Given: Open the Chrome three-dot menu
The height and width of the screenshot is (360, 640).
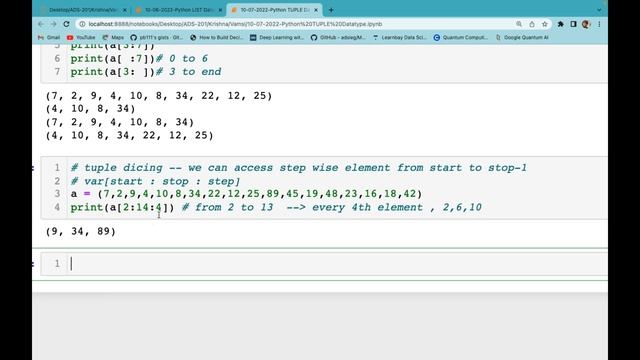Looking at the screenshot, I should point(599,24).
